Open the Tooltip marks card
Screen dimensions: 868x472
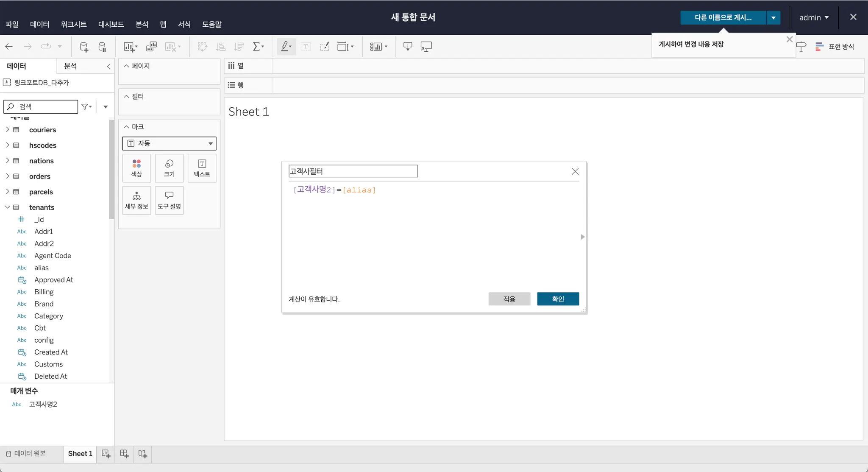pyautogui.click(x=169, y=200)
